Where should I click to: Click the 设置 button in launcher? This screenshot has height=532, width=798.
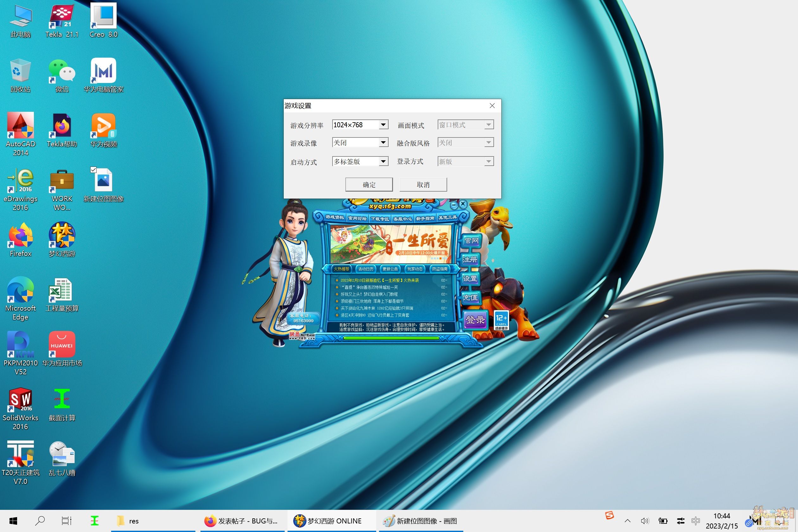click(470, 279)
